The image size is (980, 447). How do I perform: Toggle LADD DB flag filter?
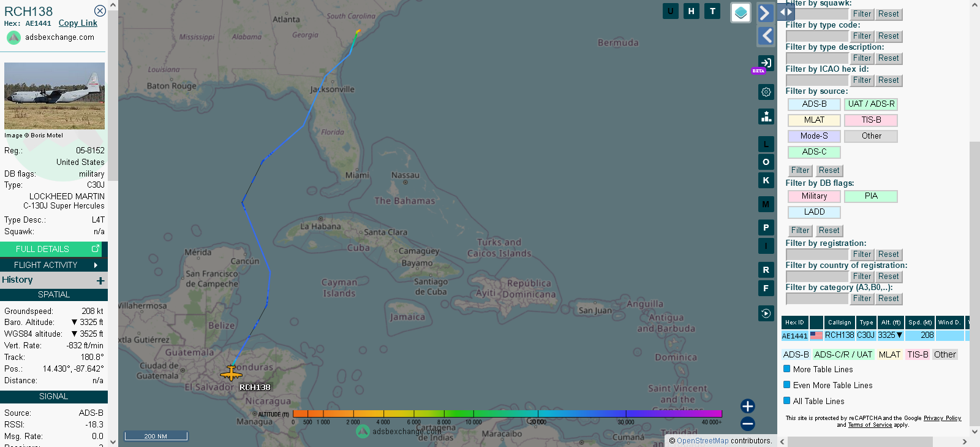(x=814, y=212)
